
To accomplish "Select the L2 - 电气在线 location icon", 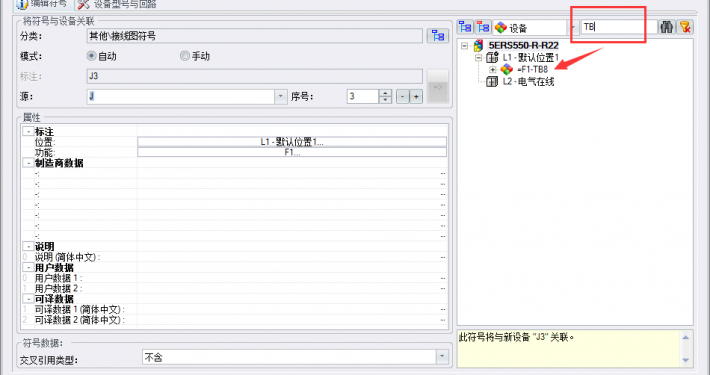I will (x=492, y=82).
